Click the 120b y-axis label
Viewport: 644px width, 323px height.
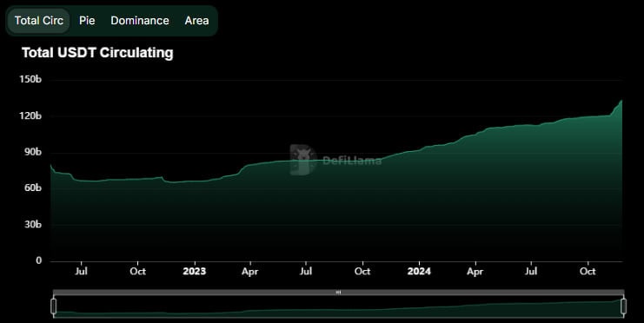[30, 116]
